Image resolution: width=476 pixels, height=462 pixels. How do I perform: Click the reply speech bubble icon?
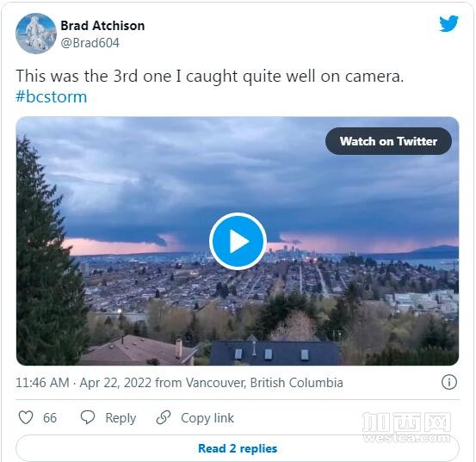click(x=88, y=417)
